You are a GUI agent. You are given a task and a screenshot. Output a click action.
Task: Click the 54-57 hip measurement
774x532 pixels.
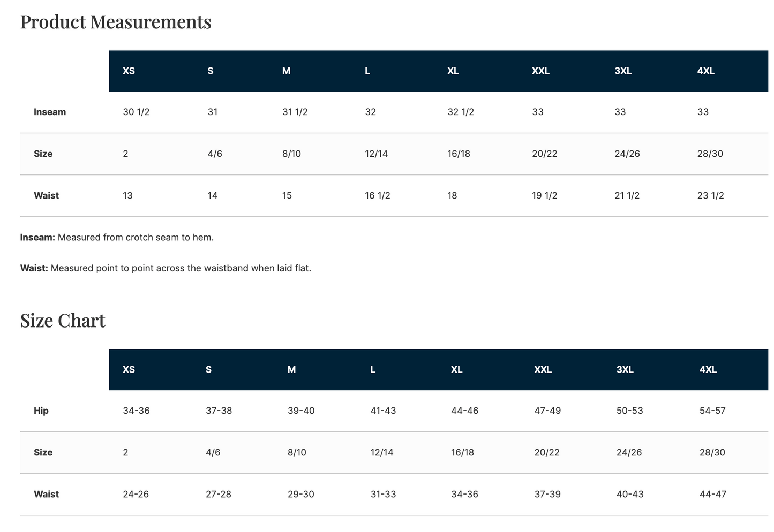[712, 411]
